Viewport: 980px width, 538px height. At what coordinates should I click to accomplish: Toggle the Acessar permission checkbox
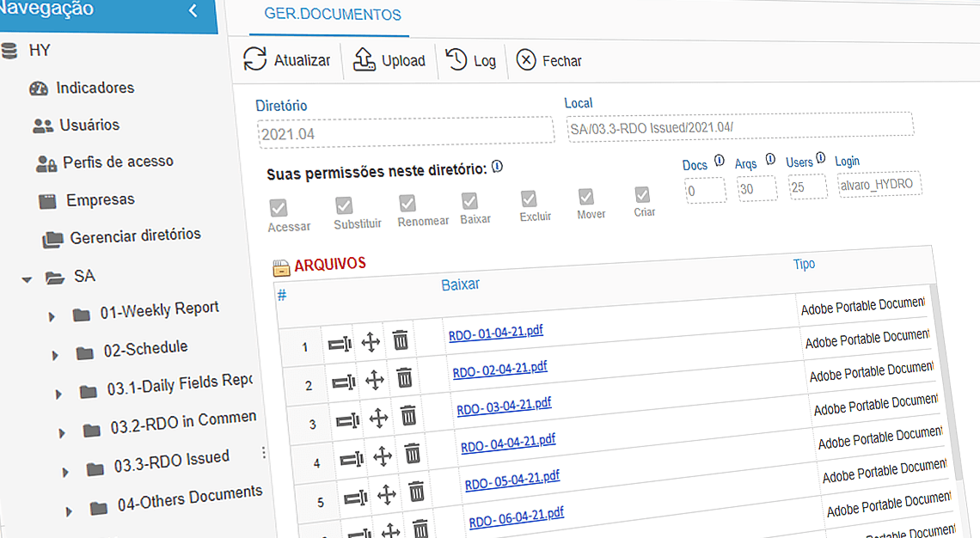click(278, 207)
